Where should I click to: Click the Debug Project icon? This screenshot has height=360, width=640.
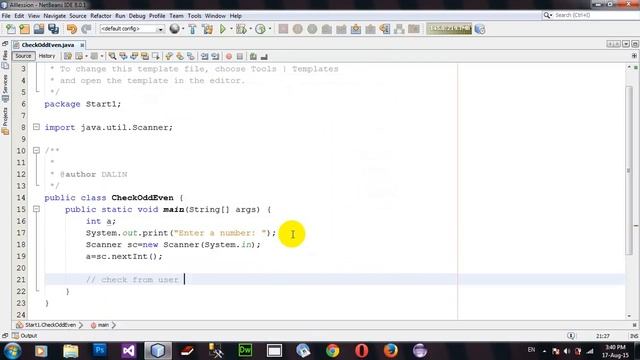click(241, 29)
